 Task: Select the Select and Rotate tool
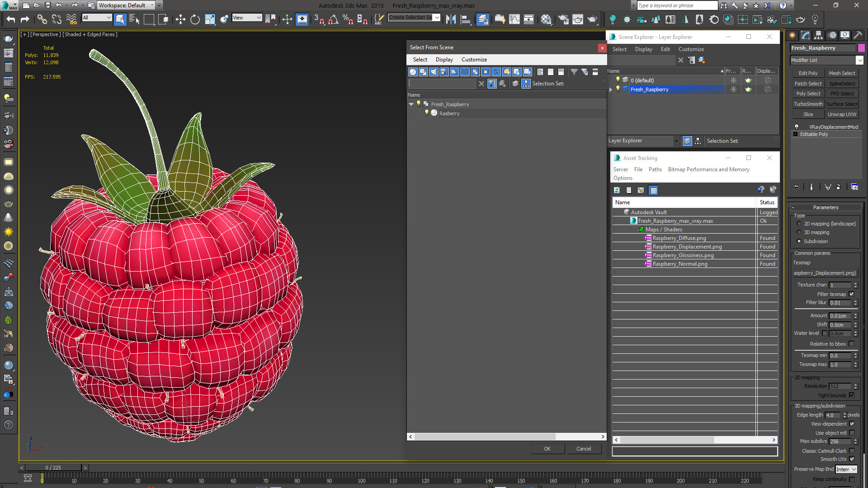tap(195, 19)
